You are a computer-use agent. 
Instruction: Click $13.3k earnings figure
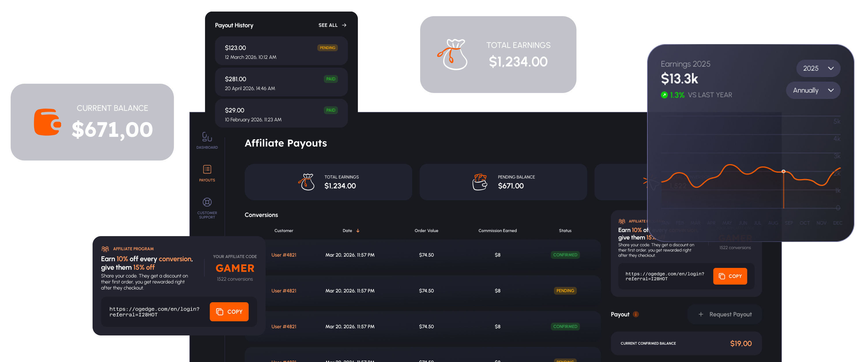[x=679, y=79]
